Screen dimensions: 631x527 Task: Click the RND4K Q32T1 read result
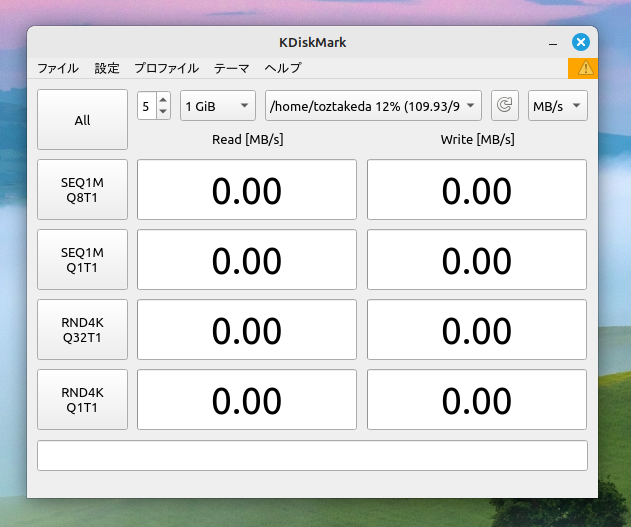247,329
